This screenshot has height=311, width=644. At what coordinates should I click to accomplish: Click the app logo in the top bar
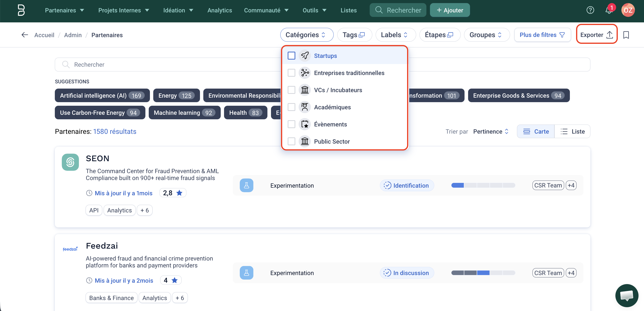(x=21, y=10)
